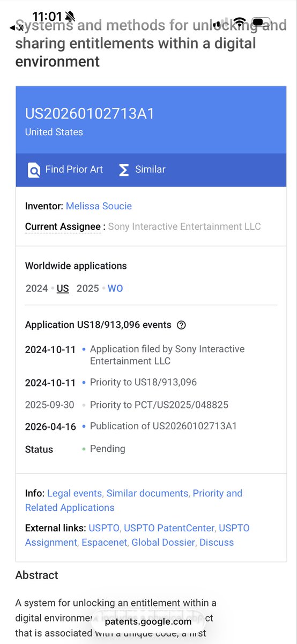Tap the 11:01 clock in status bar
297x644 pixels.
tap(47, 16)
